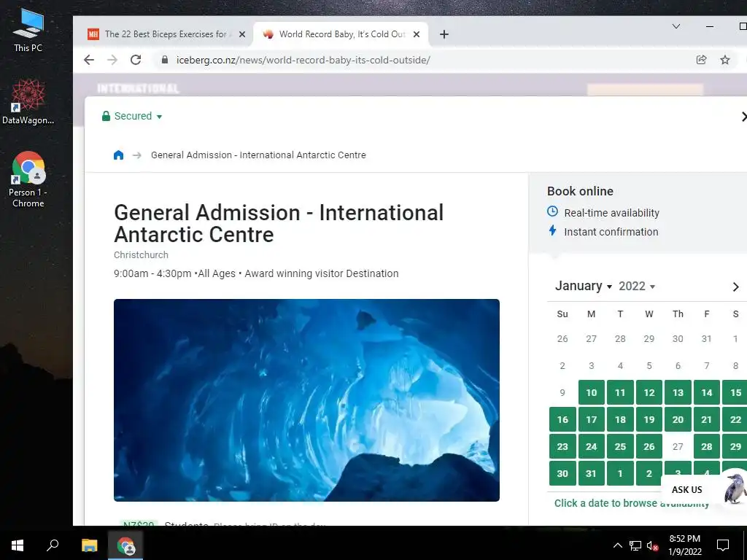
Task: Select January 12 in calendar
Action: [x=649, y=392]
